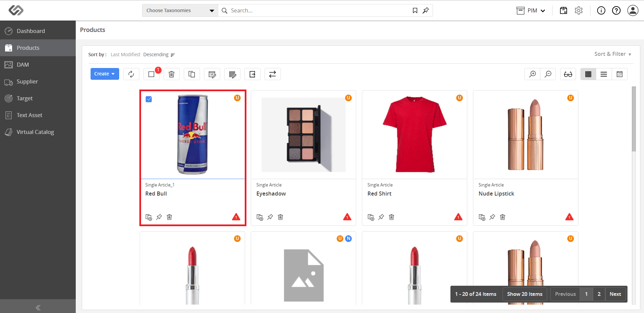
Task: Toggle the select-all checkbox in toolbar
Action: 151,74
